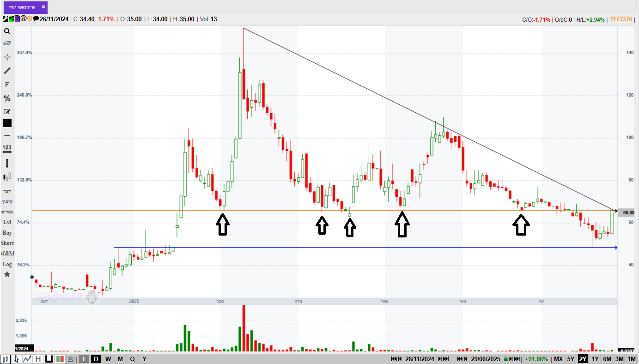Open the start date field 26/11/2024
Screen dimensions: 639x364
(420, 359)
